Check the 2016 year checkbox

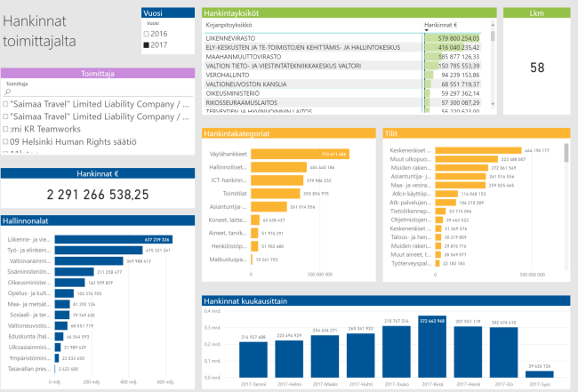coord(148,33)
